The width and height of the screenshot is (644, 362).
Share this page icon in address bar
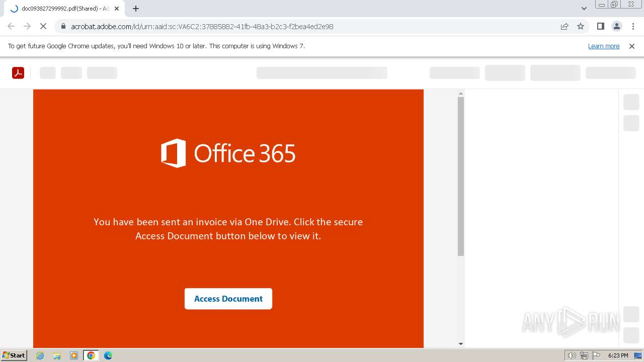[x=565, y=26]
